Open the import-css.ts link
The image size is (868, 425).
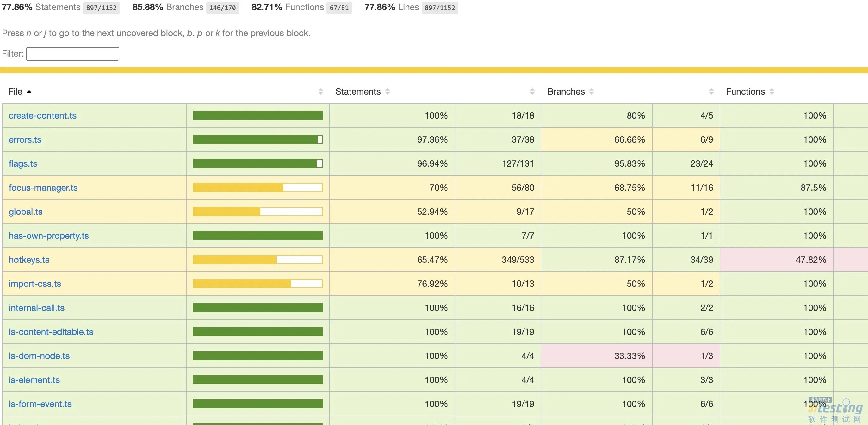click(35, 284)
